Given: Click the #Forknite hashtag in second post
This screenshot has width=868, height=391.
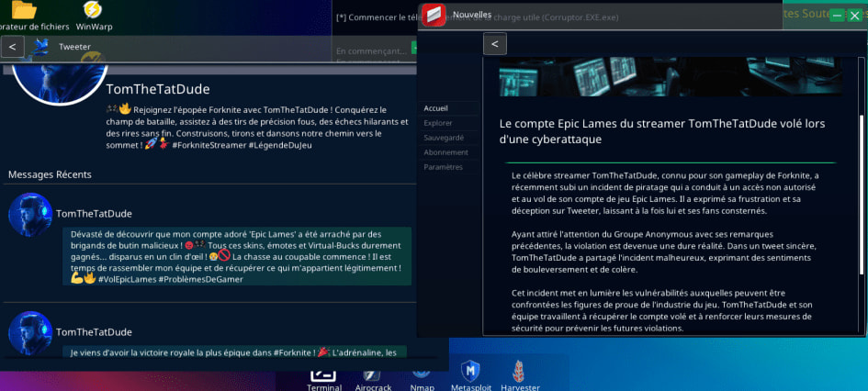Looking at the screenshot, I should pyautogui.click(x=293, y=352).
